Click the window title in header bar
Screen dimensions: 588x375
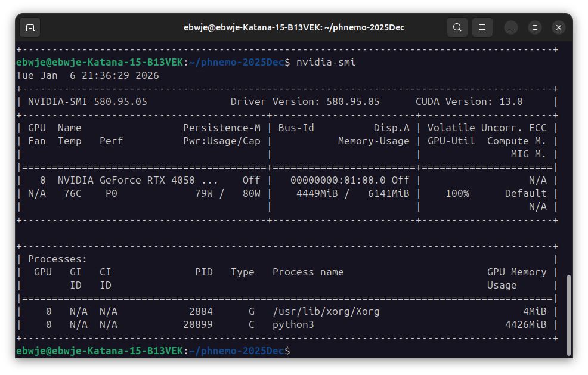pyautogui.click(x=294, y=27)
